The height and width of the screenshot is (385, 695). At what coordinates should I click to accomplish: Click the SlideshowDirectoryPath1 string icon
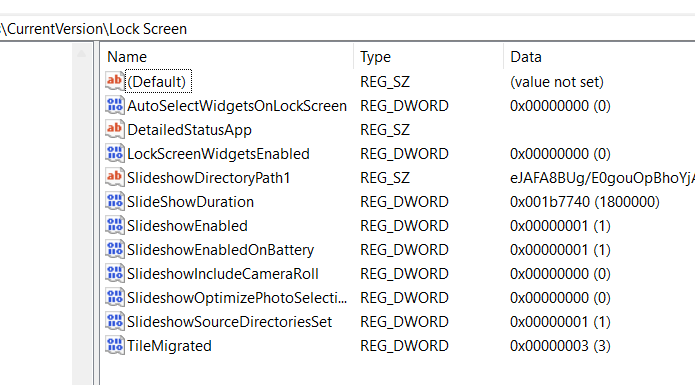114,177
